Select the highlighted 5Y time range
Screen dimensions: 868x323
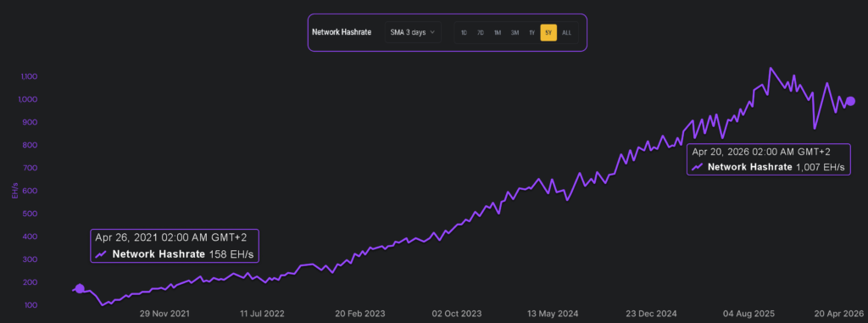pyautogui.click(x=548, y=33)
